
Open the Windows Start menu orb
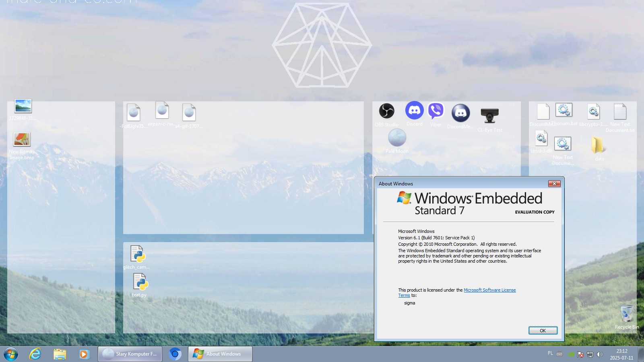[x=11, y=354]
